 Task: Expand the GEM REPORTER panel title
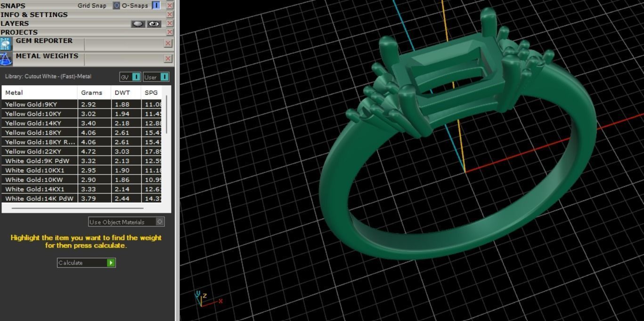pos(44,41)
